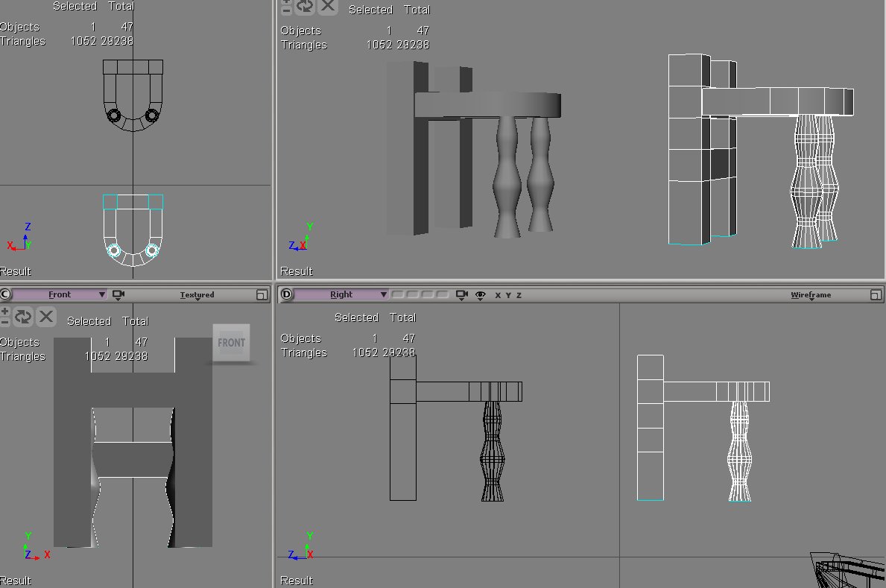Toggle X axis in Right viewport bar

click(498, 295)
